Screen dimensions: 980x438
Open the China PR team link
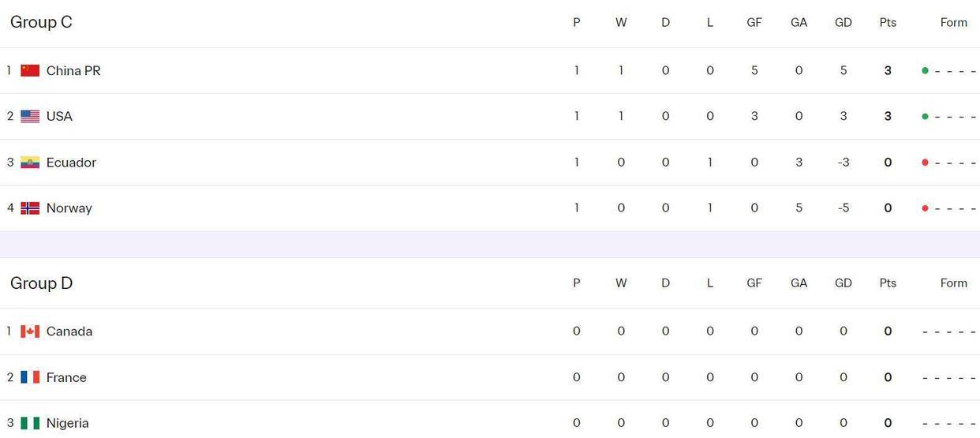(x=73, y=70)
